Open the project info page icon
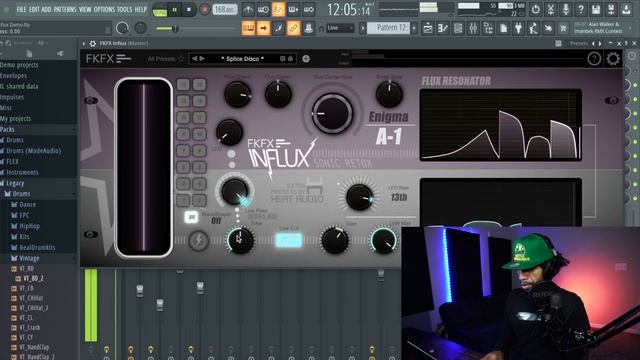The width and height of the screenshot is (640, 360). [503, 28]
